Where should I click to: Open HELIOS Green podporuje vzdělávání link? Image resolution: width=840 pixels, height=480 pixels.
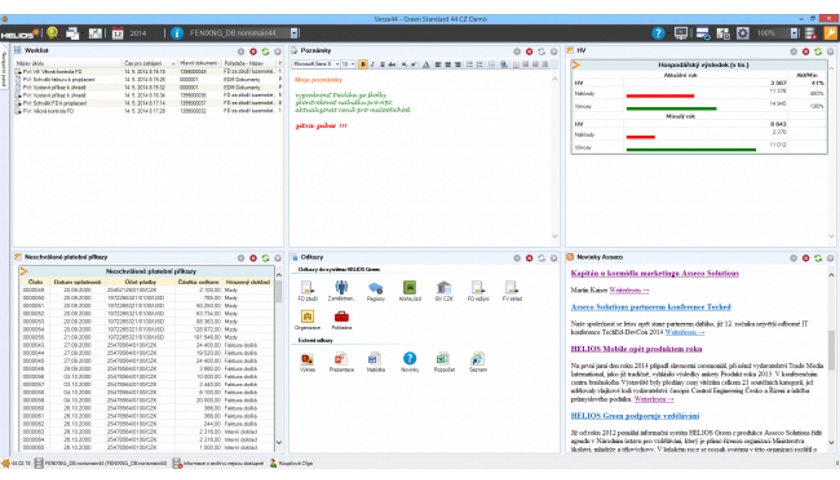coord(635,416)
